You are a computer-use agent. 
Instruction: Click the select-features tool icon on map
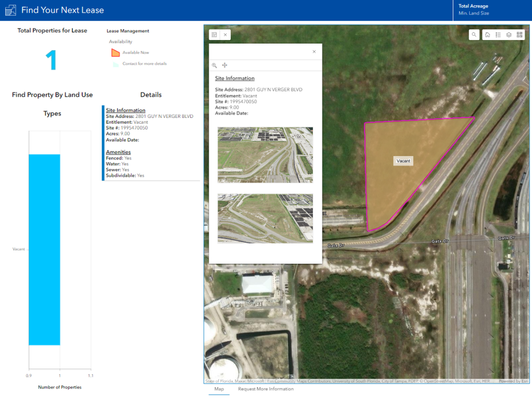215,35
